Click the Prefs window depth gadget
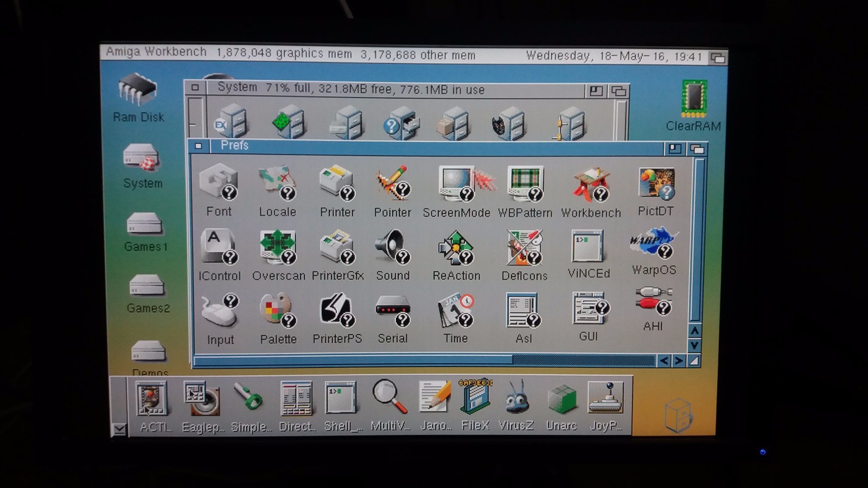This screenshot has height=488, width=868. point(697,149)
